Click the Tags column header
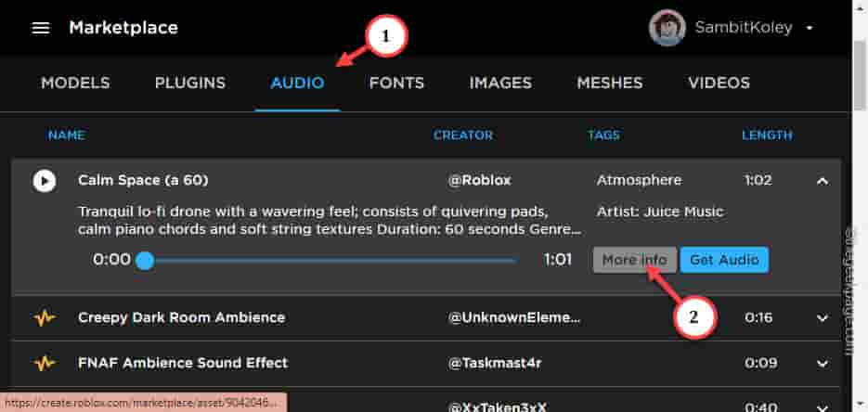868x412 pixels. 603,135
